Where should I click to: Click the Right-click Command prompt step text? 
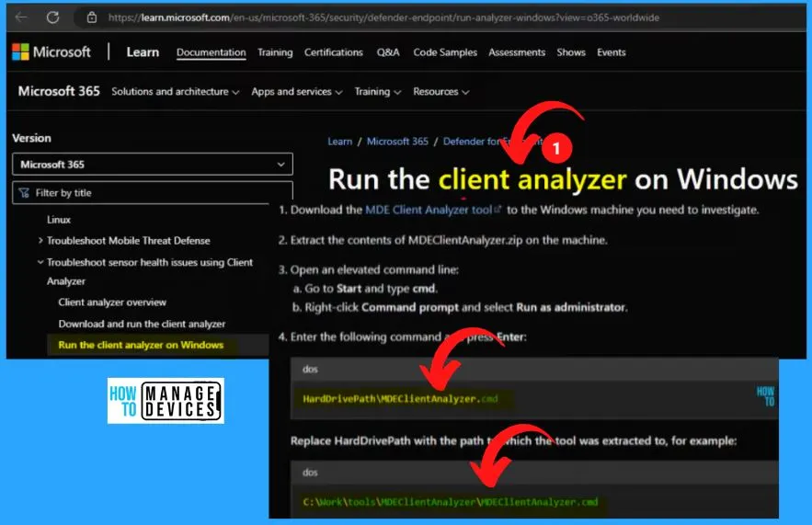(x=465, y=307)
